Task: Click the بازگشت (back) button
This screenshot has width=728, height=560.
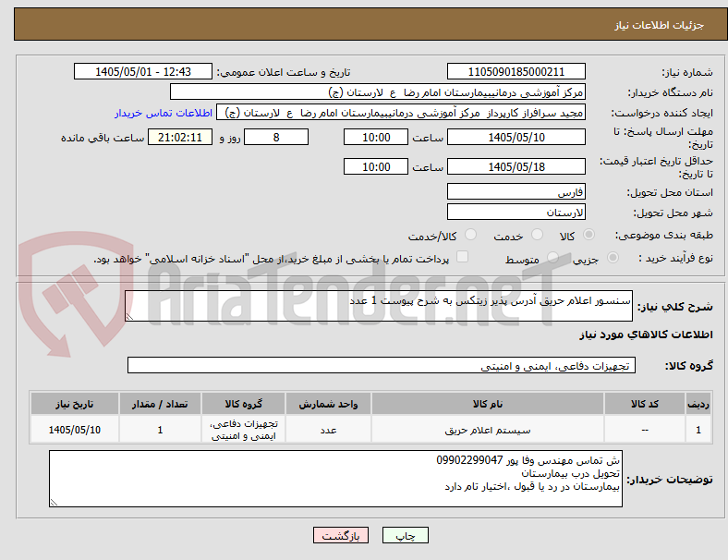Action: [340, 535]
